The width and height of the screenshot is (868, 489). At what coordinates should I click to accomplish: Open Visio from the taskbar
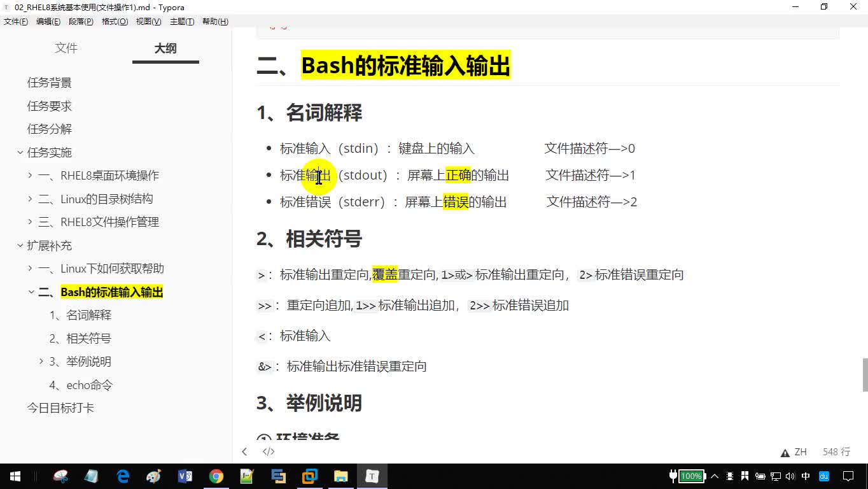[185, 476]
